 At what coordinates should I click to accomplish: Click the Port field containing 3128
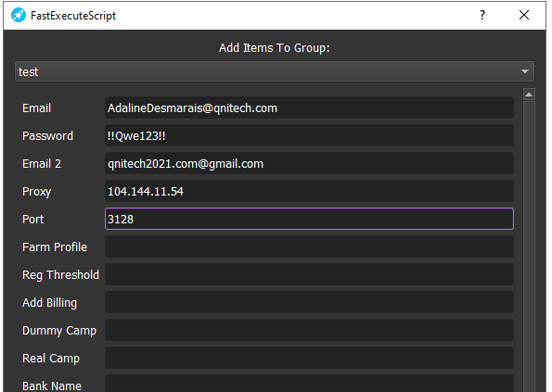309,219
